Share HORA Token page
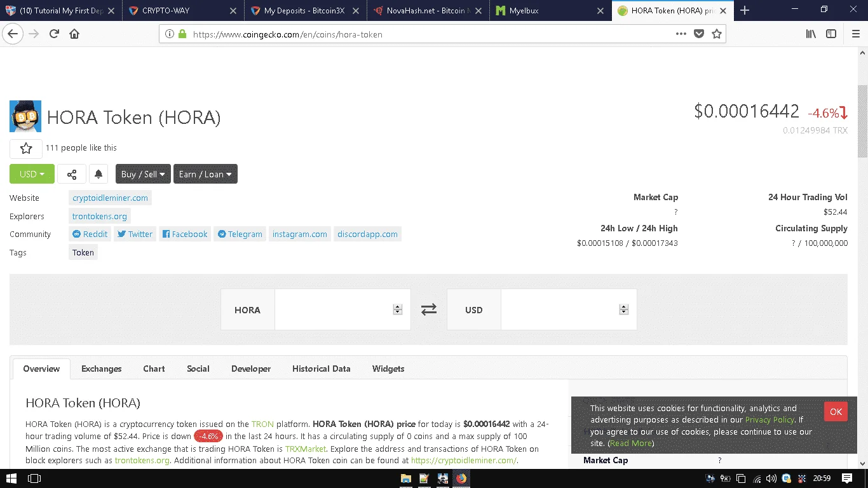The height and width of the screenshot is (488, 868). tap(72, 174)
